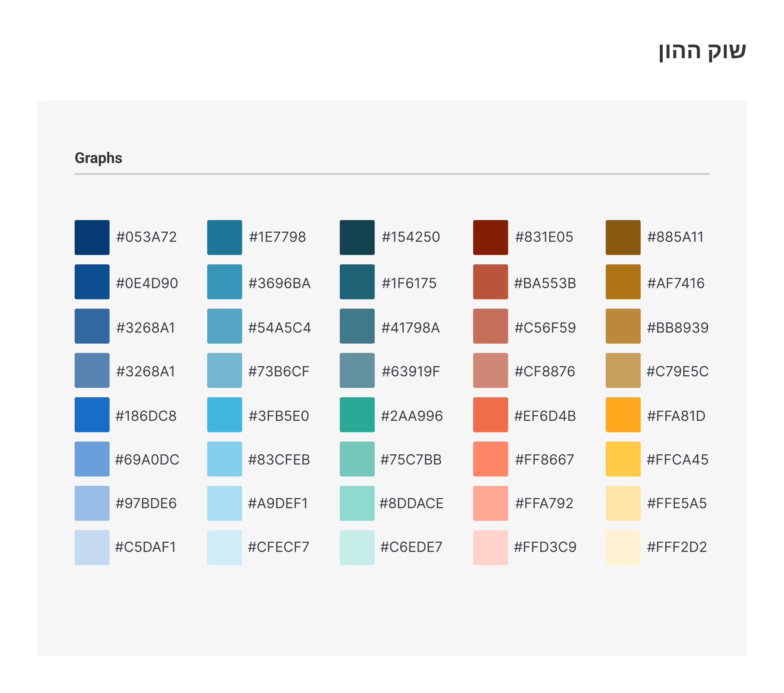
Task: Click the #FFA81D orange swatch
Action: (622, 414)
